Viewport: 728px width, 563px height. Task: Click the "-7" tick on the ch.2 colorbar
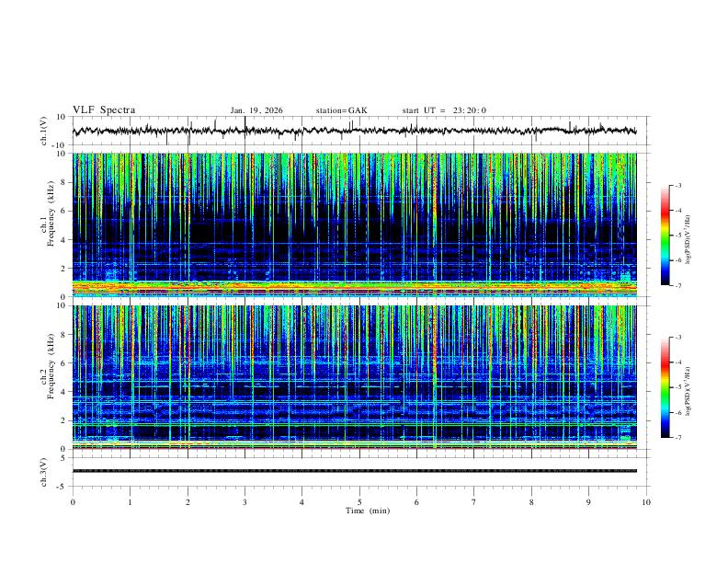click(677, 437)
